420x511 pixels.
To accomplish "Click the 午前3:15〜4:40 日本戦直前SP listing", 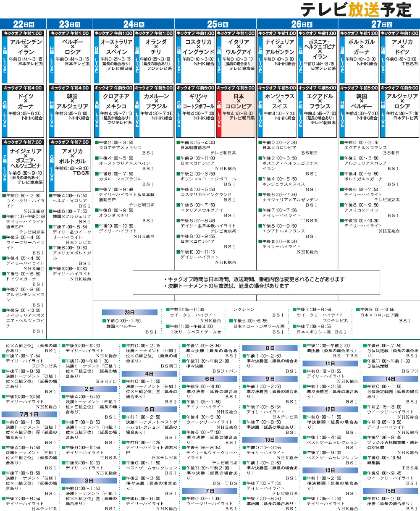I will [x=206, y=148].
